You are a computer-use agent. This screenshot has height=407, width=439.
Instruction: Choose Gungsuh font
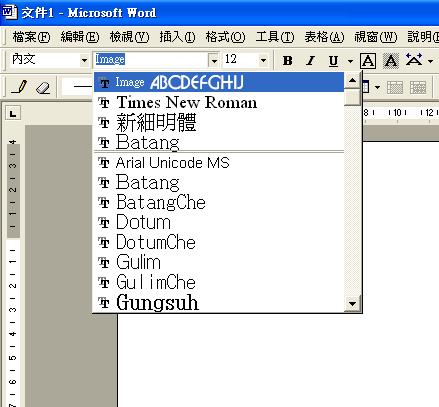click(219, 303)
